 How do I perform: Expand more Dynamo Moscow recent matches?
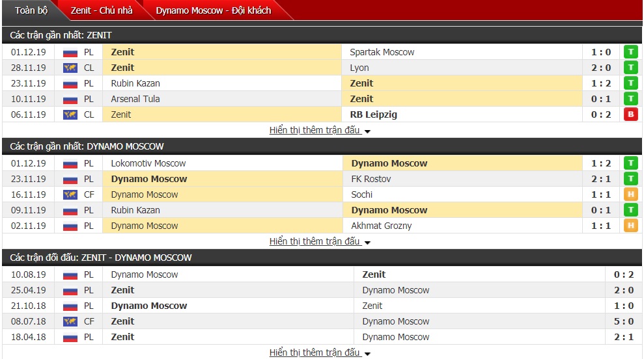point(320,241)
